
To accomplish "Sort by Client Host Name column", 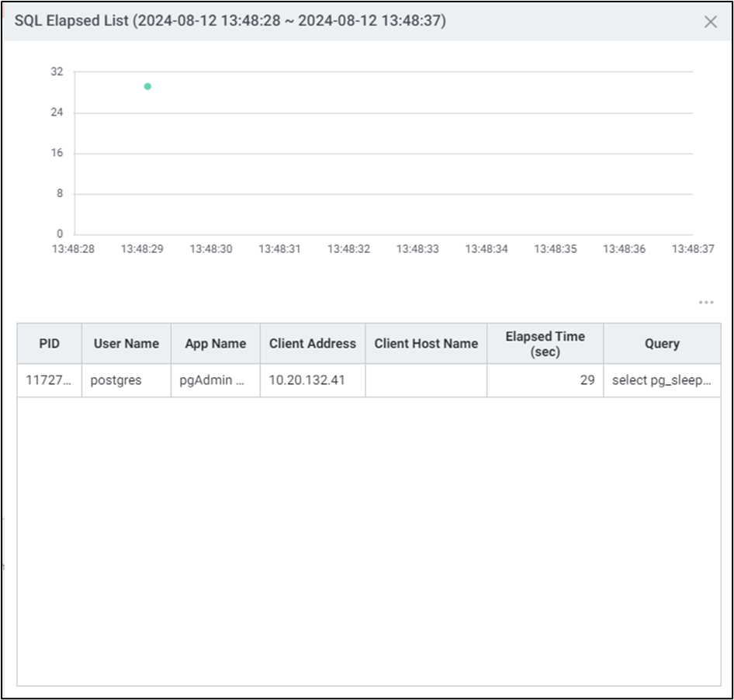I will pyautogui.click(x=426, y=344).
